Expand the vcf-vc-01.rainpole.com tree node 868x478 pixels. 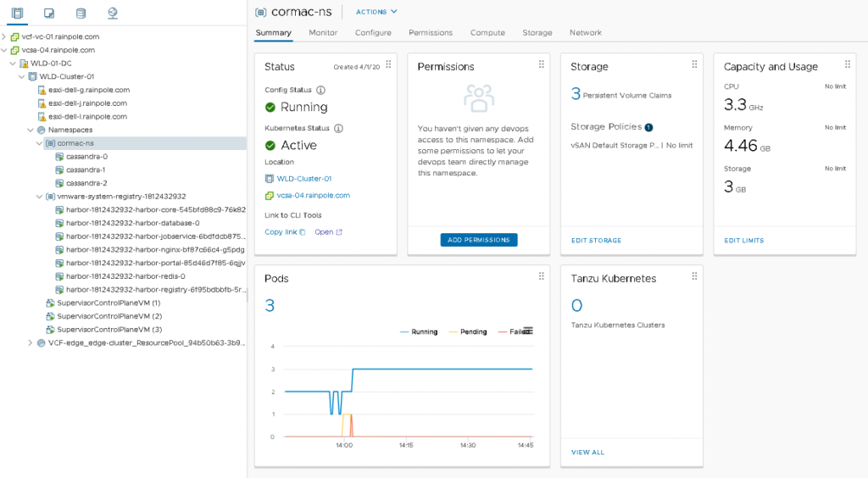(x=4, y=37)
